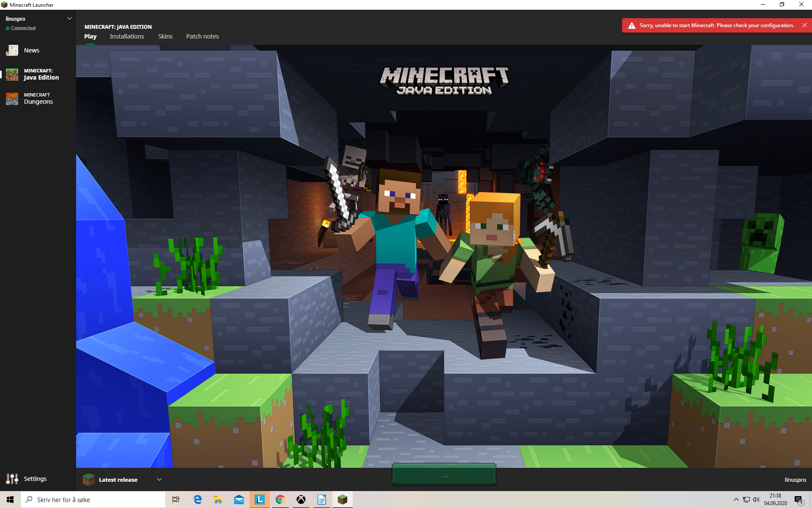Click the Latest release grass block icon
The width and height of the screenshot is (812, 508).
click(89, 480)
